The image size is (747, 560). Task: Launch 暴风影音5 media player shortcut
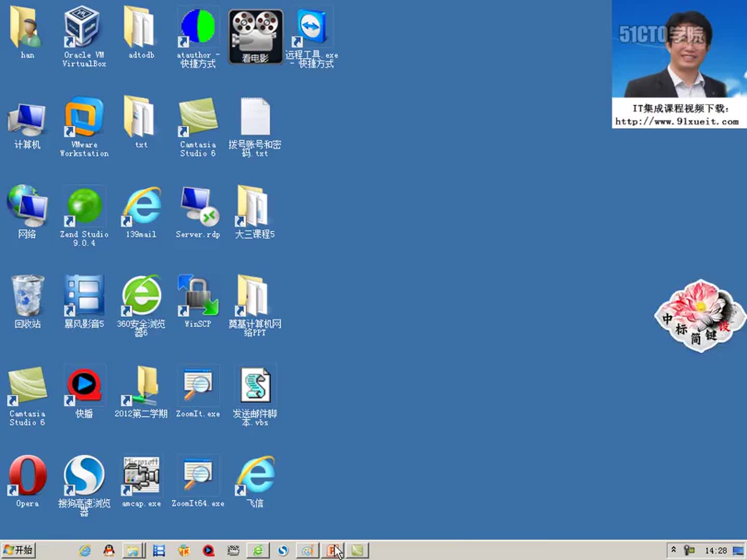coord(84,302)
